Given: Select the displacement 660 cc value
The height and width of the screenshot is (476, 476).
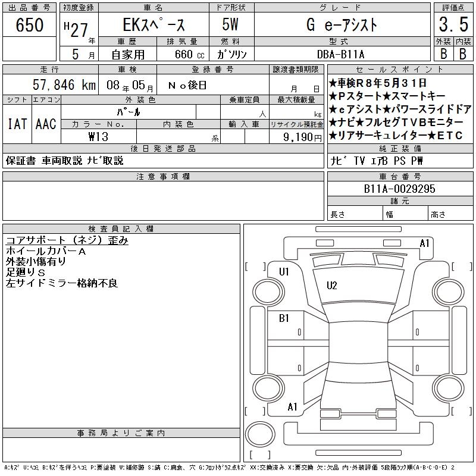Looking at the screenshot, I should click(x=189, y=54).
